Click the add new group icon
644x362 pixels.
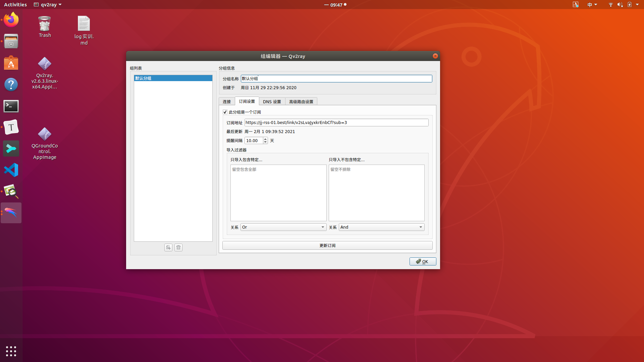pos(168,247)
